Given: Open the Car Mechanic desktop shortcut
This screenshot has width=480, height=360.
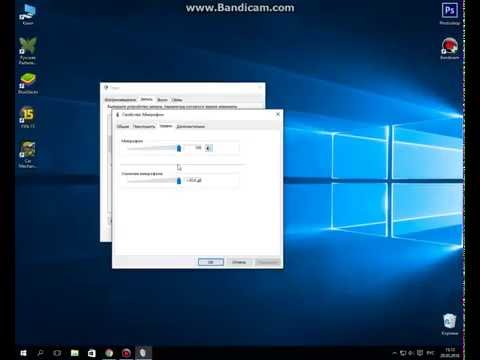Looking at the screenshot, I should [x=28, y=154].
